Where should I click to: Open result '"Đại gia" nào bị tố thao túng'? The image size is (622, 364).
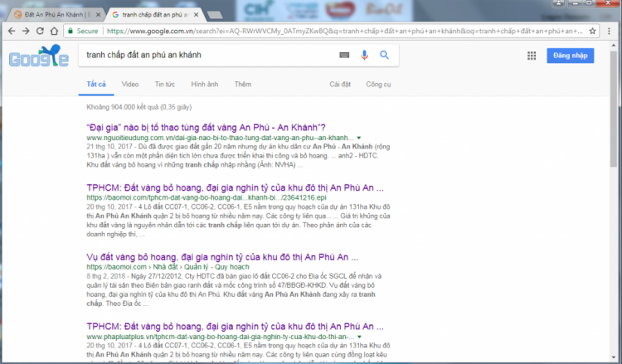click(206, 128)
